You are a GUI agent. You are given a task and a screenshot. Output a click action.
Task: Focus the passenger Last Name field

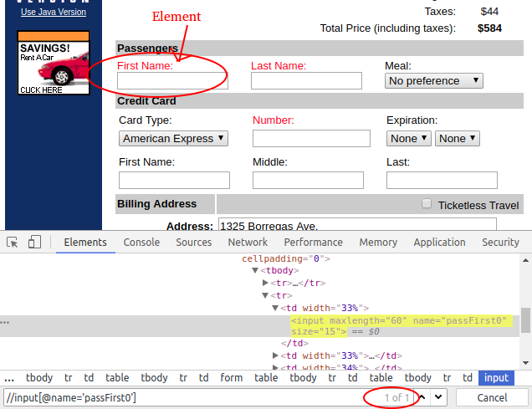pyautogui.click(x=306, y=81)
